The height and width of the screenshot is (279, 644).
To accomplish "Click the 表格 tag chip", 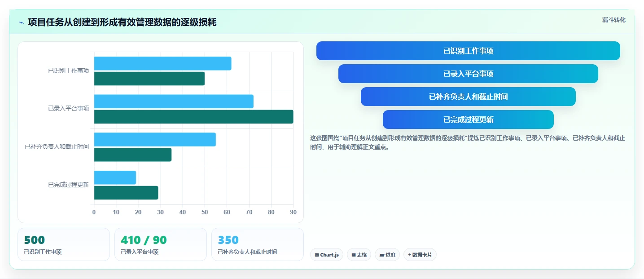I will pos(359,255).
